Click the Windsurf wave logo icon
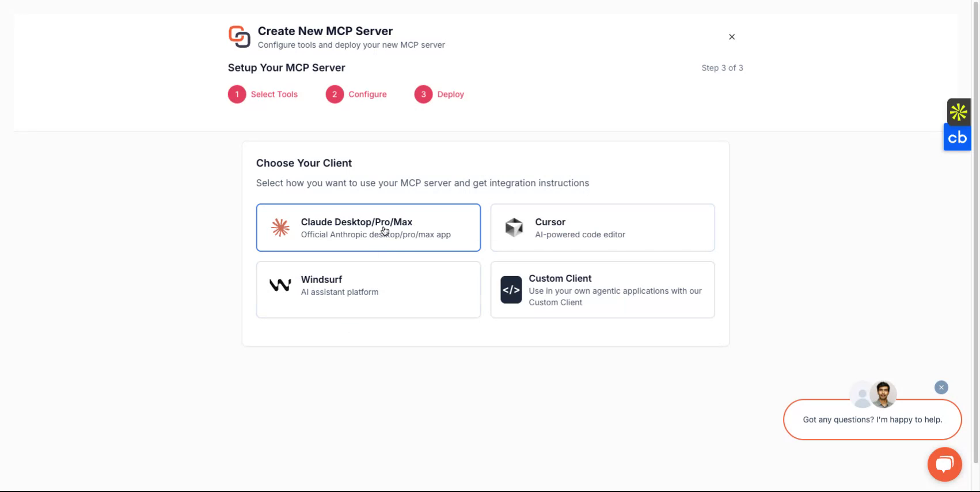980x492 pixels. (x=280, y=285)
